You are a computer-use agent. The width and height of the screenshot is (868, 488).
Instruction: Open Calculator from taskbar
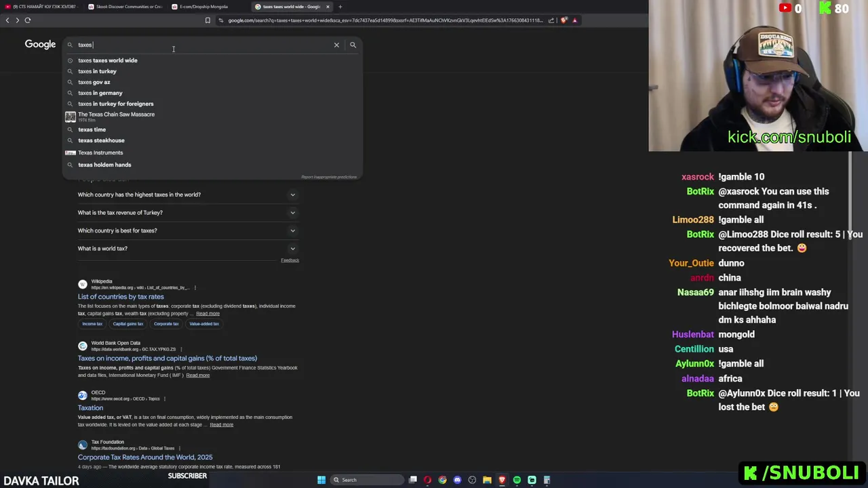[x=547, y=480]
